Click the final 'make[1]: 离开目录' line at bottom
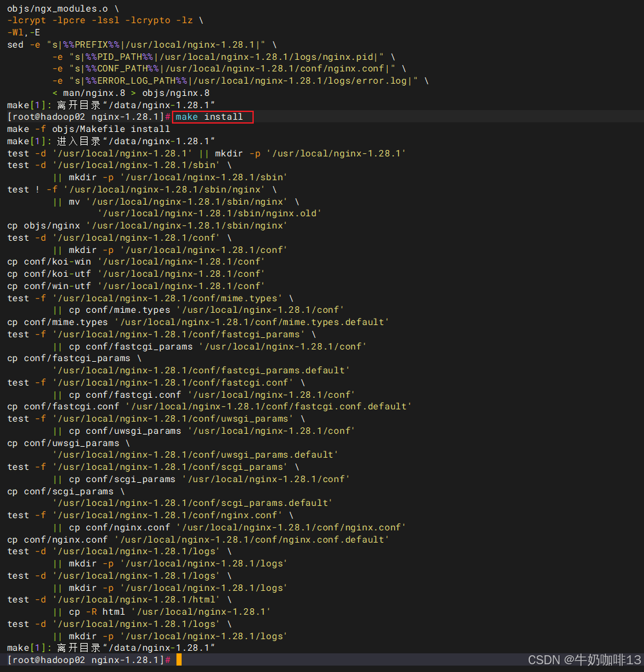 tap(111, 648)
